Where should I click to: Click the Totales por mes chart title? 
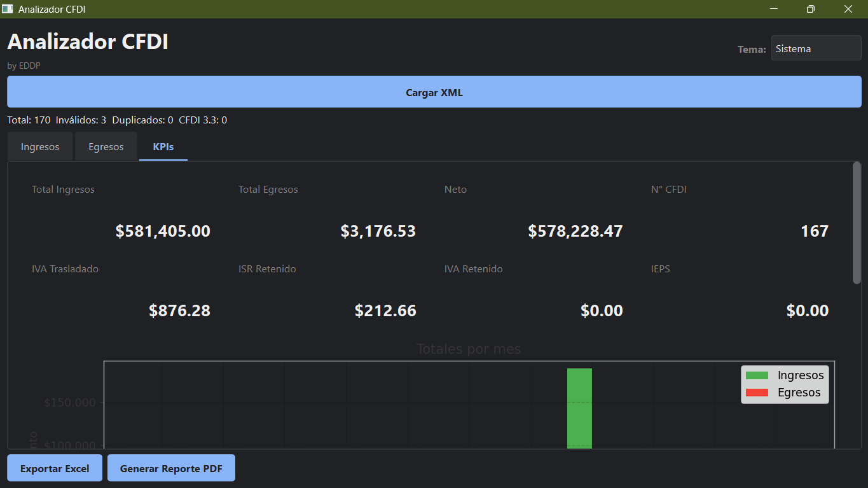pos(469,349)
